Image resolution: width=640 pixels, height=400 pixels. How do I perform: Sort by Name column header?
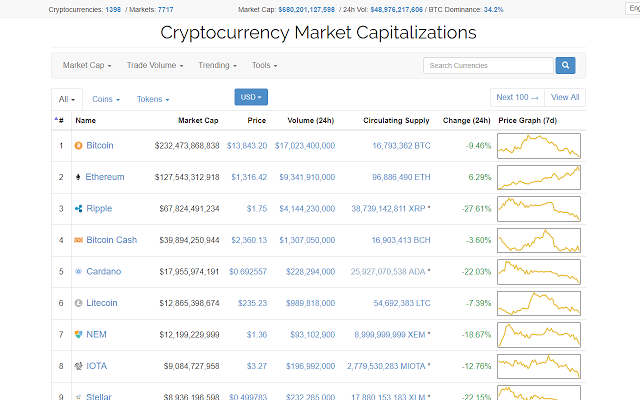click(85, 120)
